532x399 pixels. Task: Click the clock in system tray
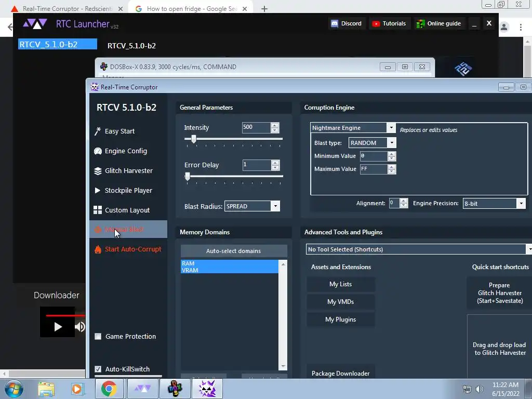pos(506,389)
